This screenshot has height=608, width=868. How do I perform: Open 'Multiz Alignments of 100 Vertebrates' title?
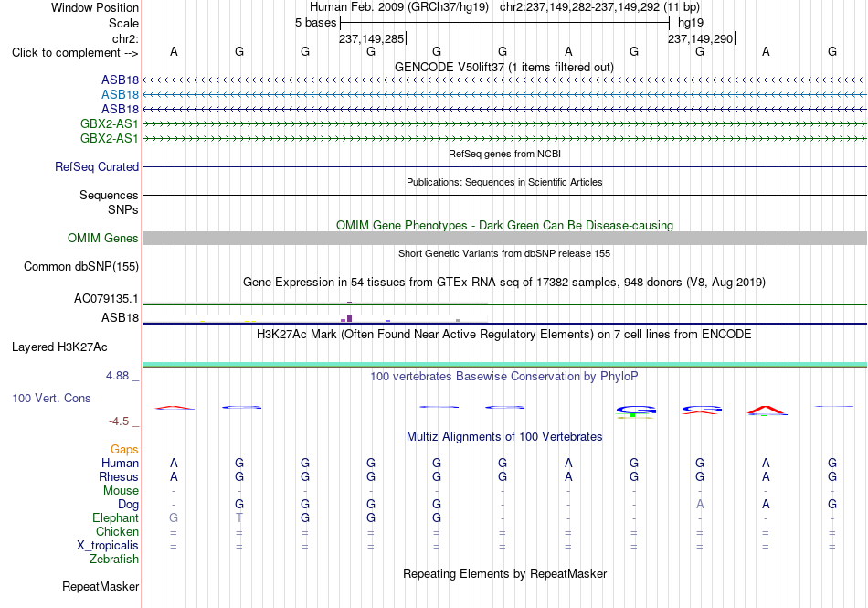click(x=504, y=436)
